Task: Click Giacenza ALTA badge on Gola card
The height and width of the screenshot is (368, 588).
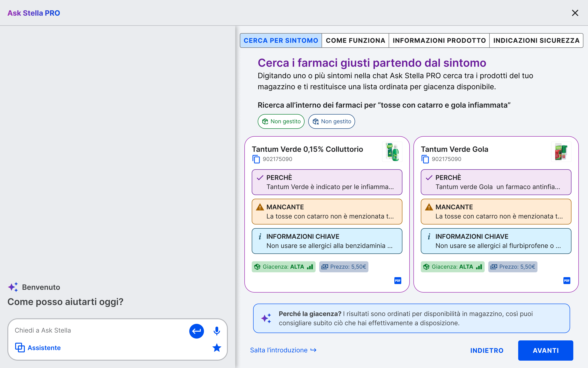Action: [x=453, y=267]
